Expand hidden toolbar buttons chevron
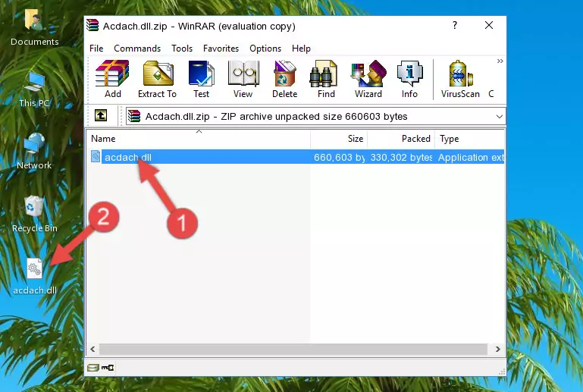The height and width of the screenshot is (392, 583). click(x=500, y=61)
